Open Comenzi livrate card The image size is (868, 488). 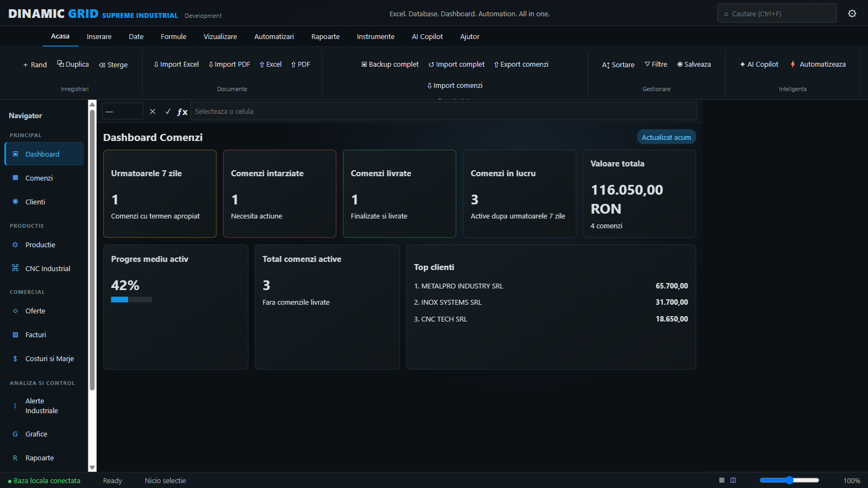click(x=399, y=194)
